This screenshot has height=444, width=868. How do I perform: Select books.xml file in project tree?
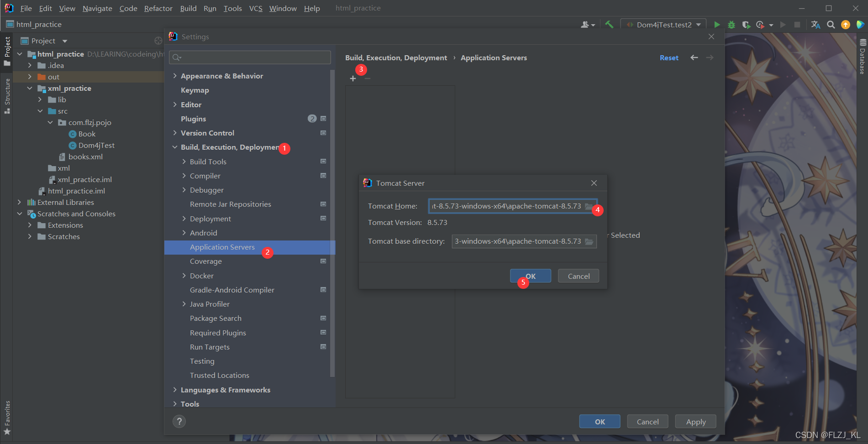85,157
